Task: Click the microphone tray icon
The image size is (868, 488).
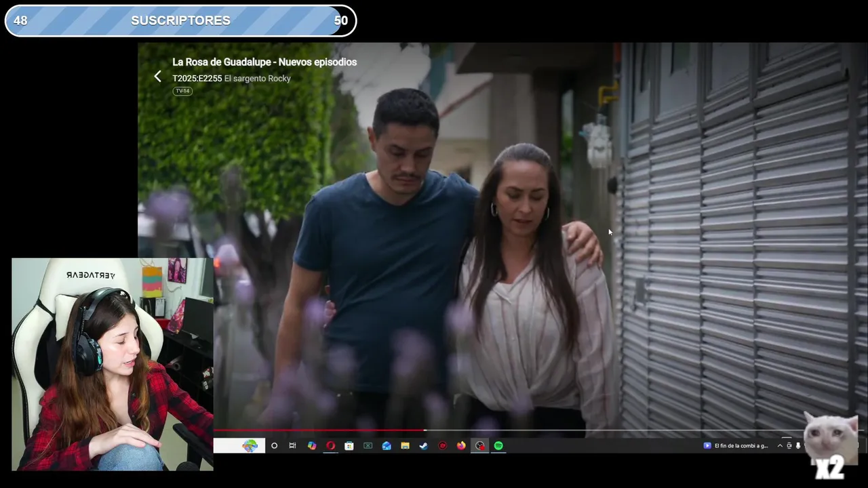Action: click(x=798, y=445)
